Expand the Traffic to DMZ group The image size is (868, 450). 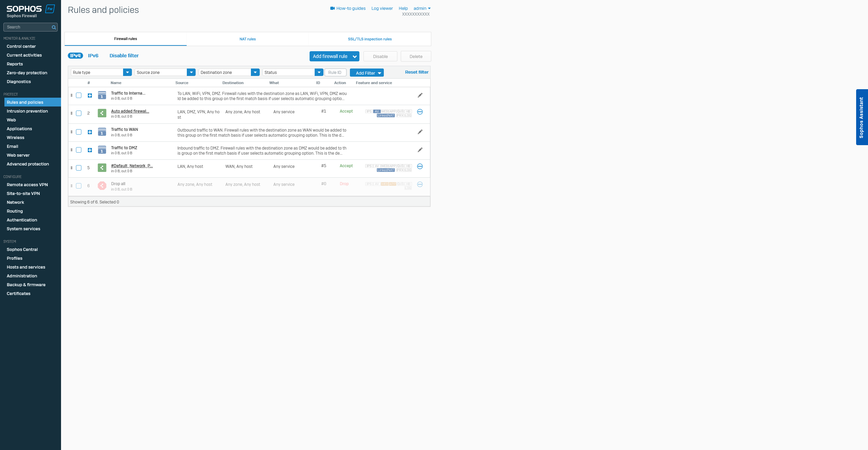90,150
